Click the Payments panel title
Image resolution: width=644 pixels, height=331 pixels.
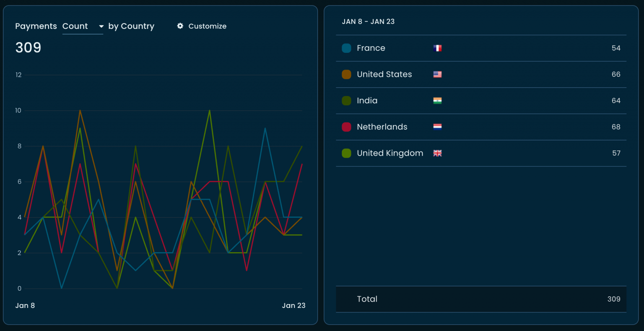(36, 26)
